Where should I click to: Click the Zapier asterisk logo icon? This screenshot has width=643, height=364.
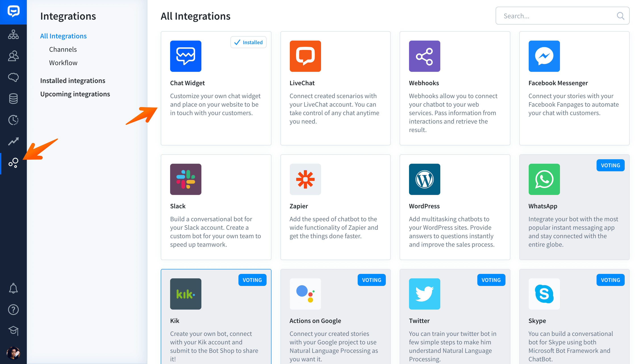[x=305, y=179]
